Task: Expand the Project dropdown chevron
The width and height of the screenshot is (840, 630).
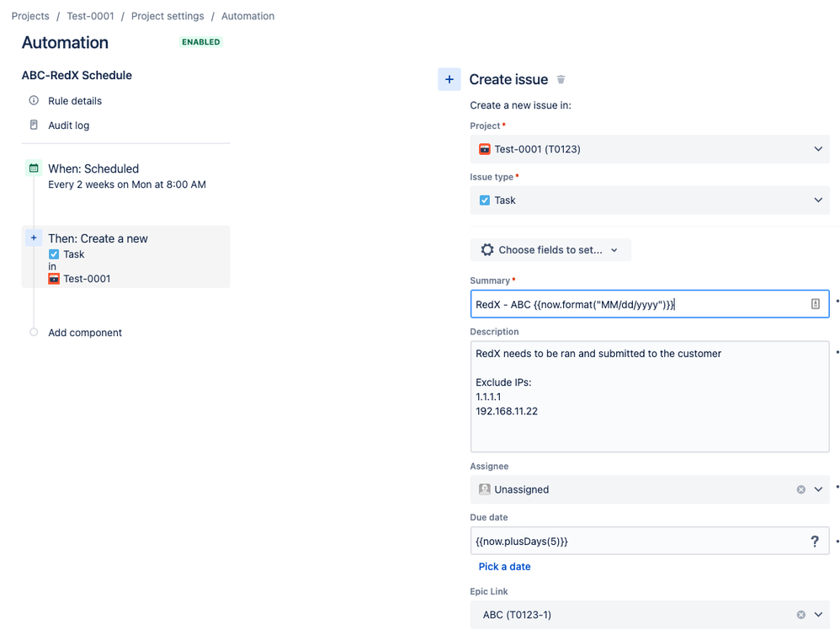Action: (818, 149)
